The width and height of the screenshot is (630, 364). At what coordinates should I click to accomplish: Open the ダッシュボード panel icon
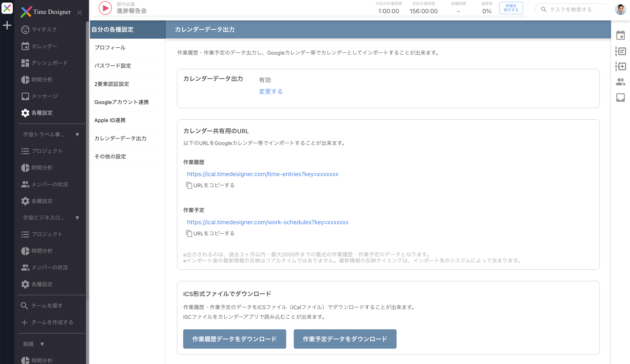click(x=25, y=63)
